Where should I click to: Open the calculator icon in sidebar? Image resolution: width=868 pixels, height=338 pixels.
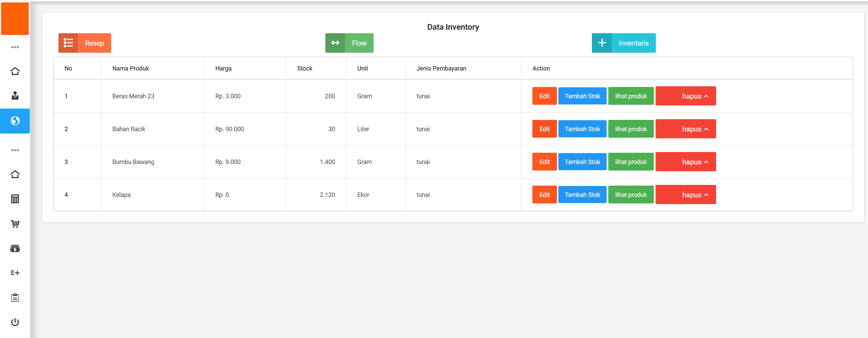[x=15, y=199]
